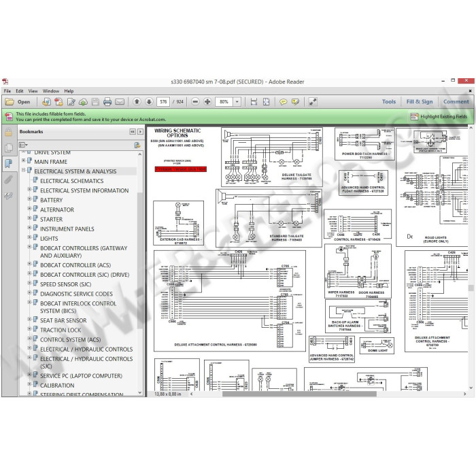Select DIAGNOSTIC SERVICE CODES bookmark
This screenshot has width=476, height=476.
[x=76, y=294]
